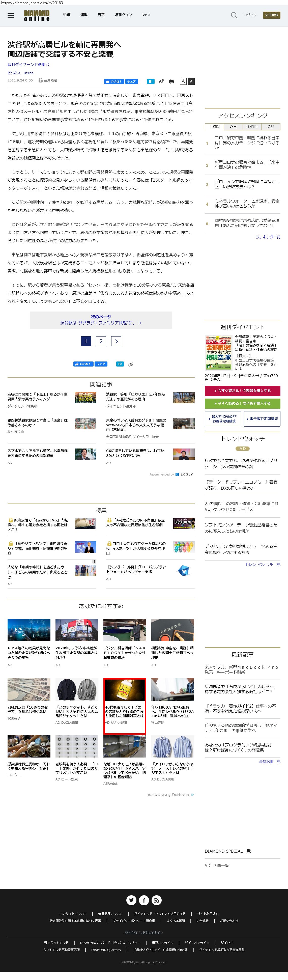288x980 pixels.
Task: Go to page 2 of the article
Action: [101, 341]
